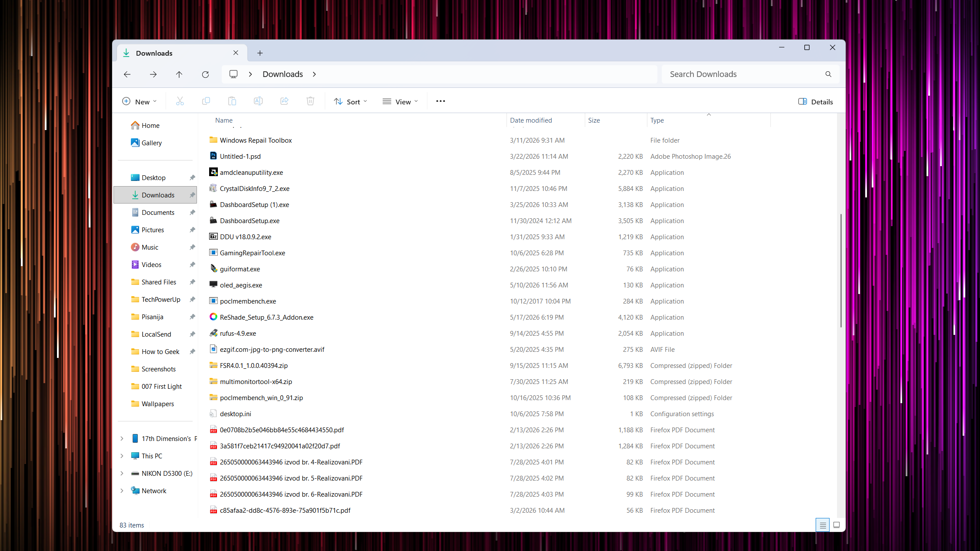The width and height of the screenshot is (980, 551).
Task: Expand the This PC tree node
Action: [x=122, y=456]
